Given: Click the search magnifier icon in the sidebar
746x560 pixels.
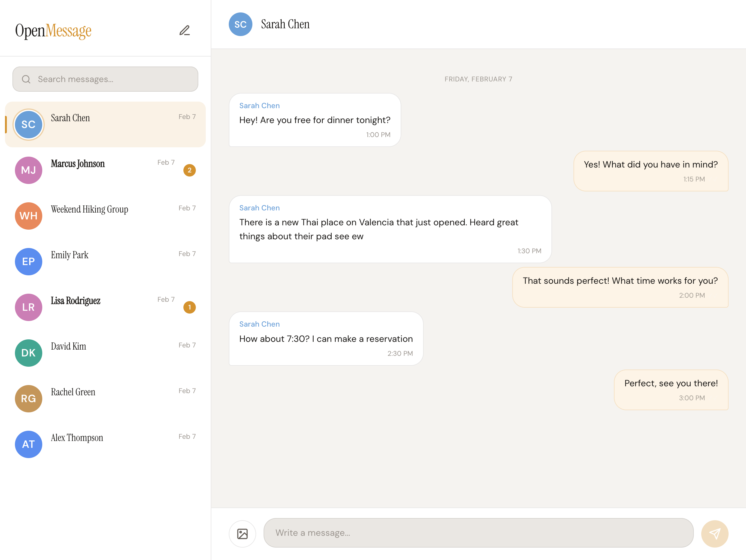Looking at the screenshot, I should [26, 79].
